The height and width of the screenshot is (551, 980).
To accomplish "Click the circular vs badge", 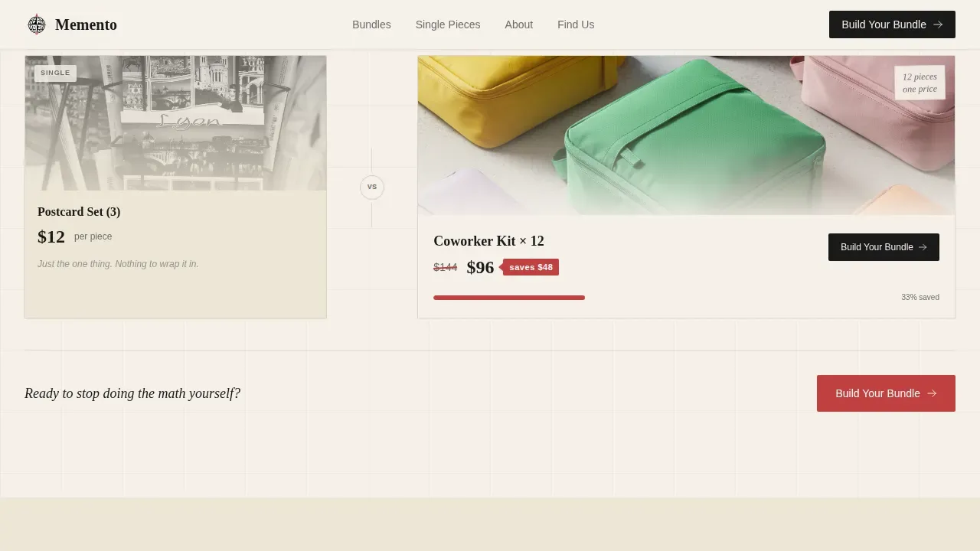I will click(372, 187).
